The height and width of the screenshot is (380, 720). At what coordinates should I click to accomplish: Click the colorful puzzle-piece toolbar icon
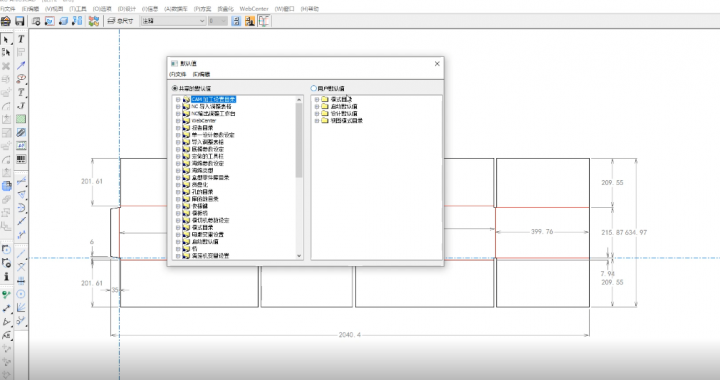(94, 21)
